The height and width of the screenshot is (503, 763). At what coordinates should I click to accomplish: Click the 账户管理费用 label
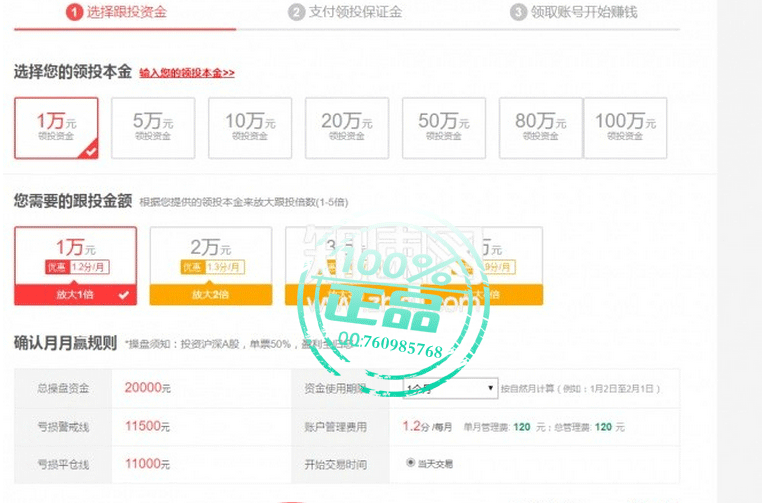click(x=335, y=427)
